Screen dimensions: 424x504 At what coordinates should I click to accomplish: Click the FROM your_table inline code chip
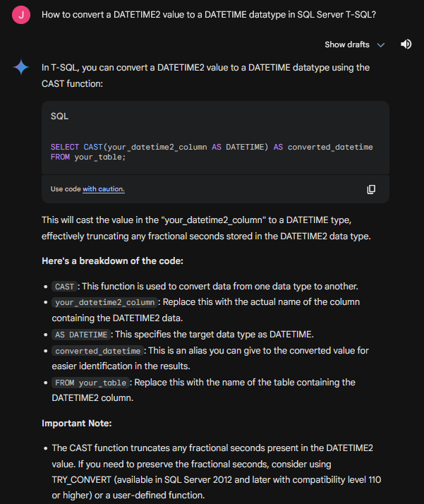pos(90,383)
